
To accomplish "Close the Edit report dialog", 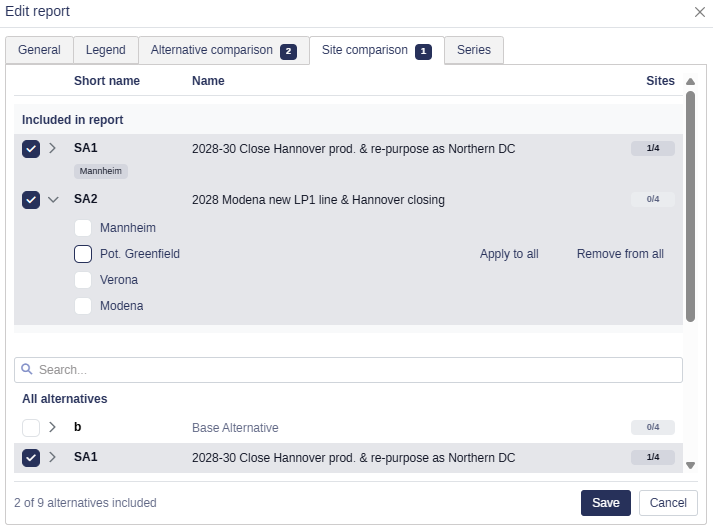I will 700,12.
